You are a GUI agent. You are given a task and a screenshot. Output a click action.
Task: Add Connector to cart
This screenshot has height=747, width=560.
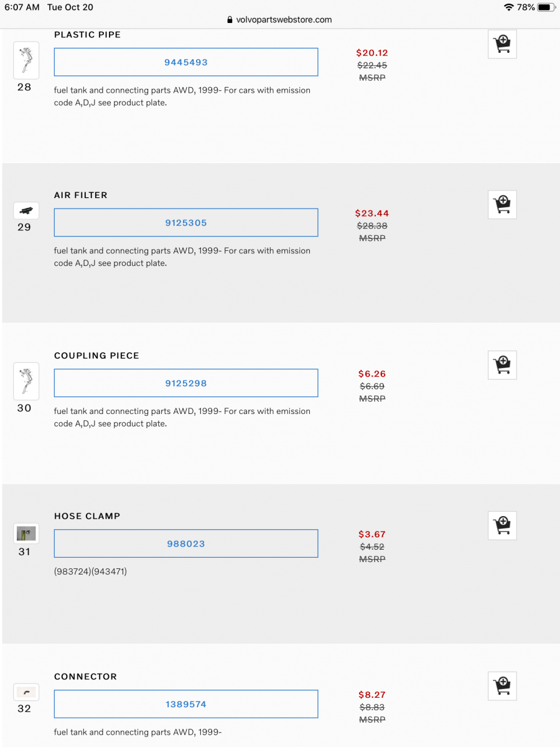(502, 686)
